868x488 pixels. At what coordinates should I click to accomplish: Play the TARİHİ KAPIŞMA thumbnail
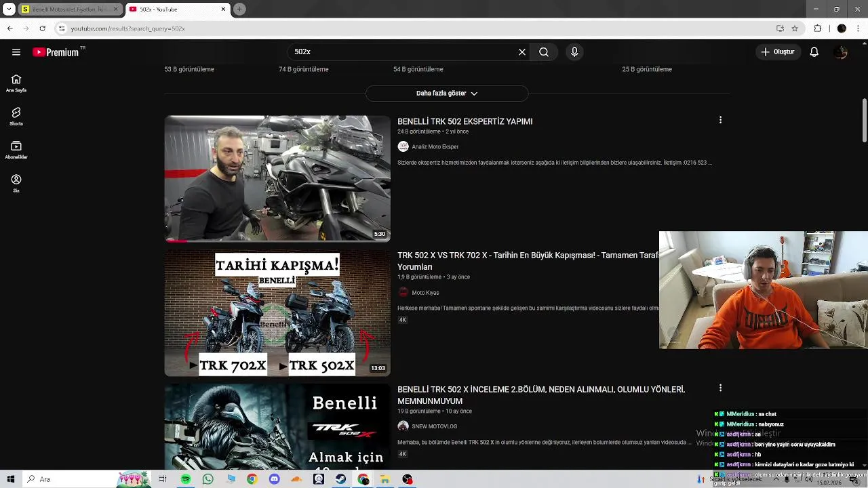pyautogui.click(x=277, y=312)
